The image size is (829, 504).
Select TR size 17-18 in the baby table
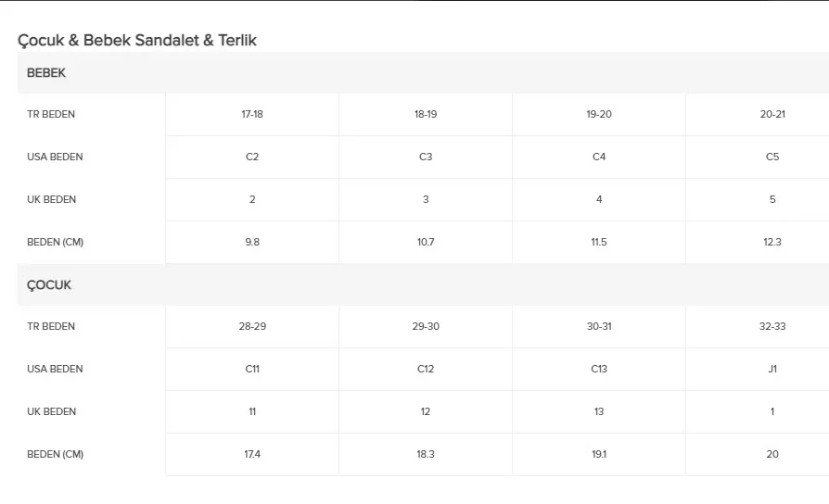(x=252, y=115)
